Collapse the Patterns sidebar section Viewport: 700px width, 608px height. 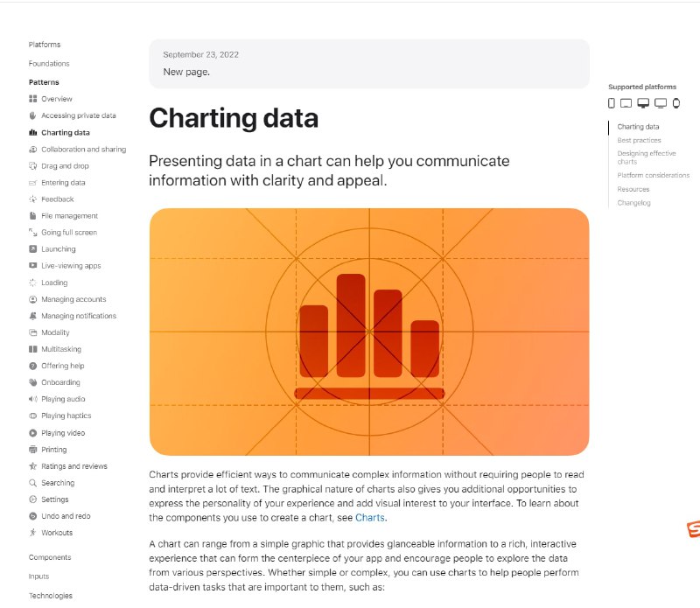point(44,82)
